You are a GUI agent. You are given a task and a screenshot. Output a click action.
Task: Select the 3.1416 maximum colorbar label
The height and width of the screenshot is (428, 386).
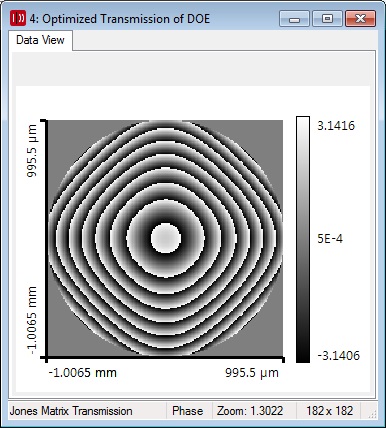(x=336, y=126)
